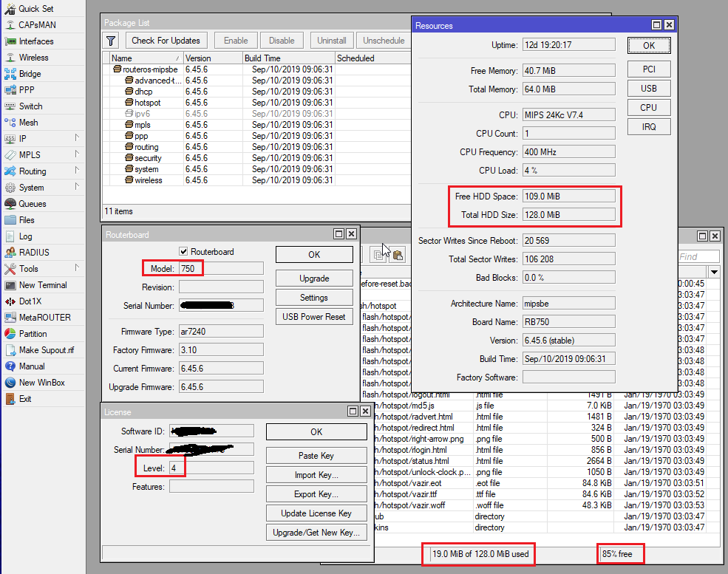728x574 pixels.
Task: Collapse the routeros-mipsbe package tree
Action: coord(117,69)
